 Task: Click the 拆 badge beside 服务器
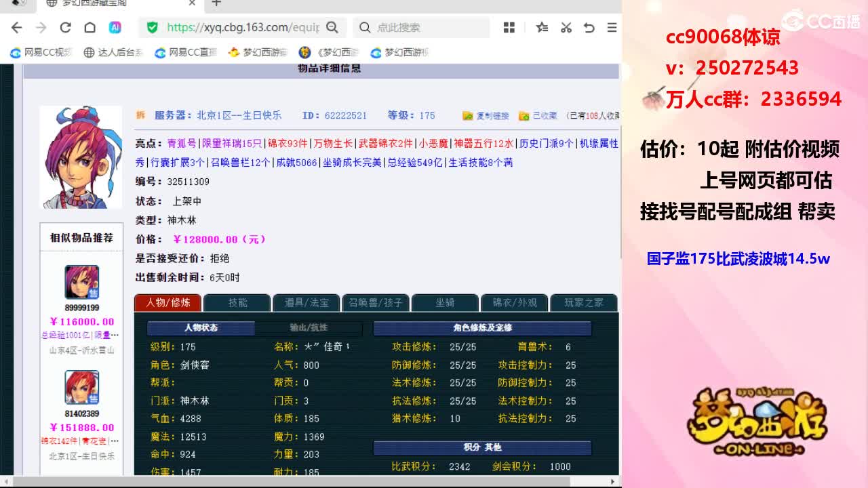(141, 115)
